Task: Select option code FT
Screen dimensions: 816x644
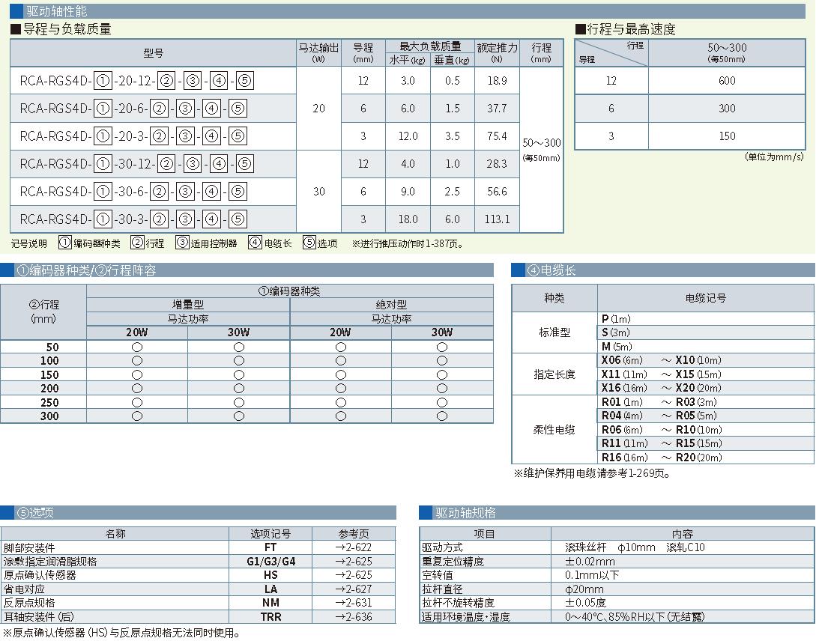Action: (x=271, y=547)
